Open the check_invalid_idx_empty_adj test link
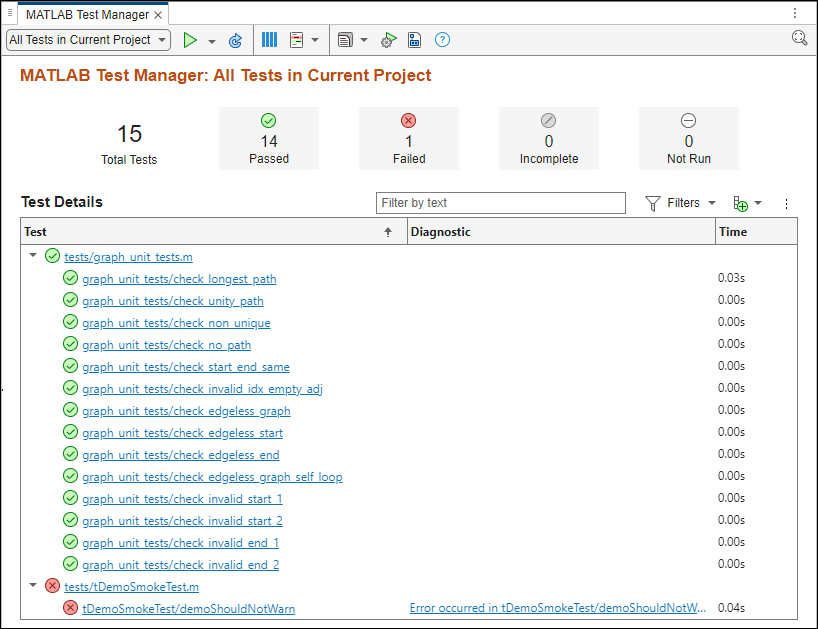 pos(202,389)
